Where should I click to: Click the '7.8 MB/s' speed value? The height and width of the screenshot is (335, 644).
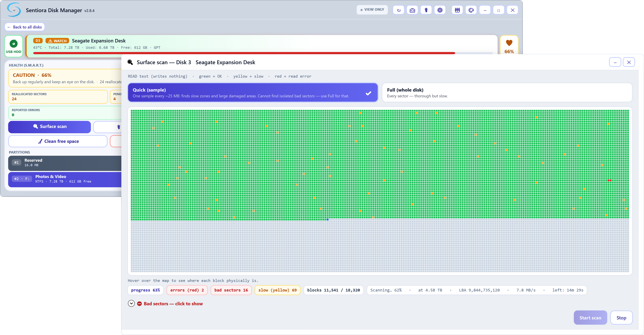pos(526,290)
